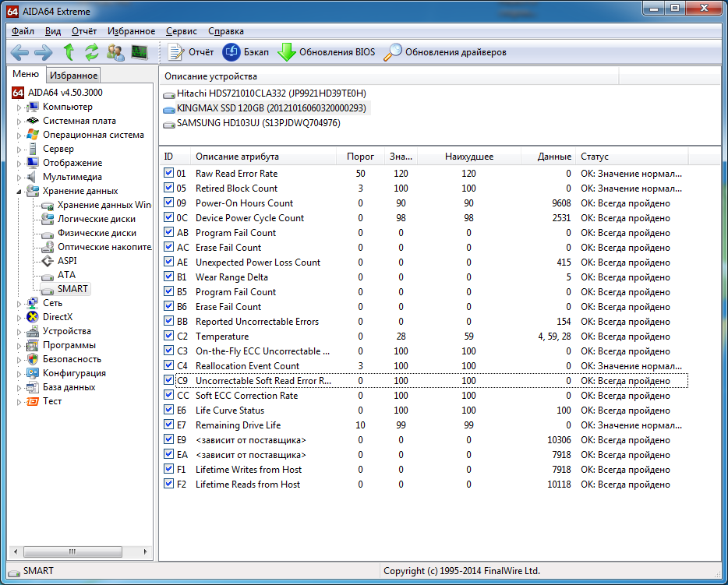
Task: Open the Безопасность tree item
Action: pos(72,358)
